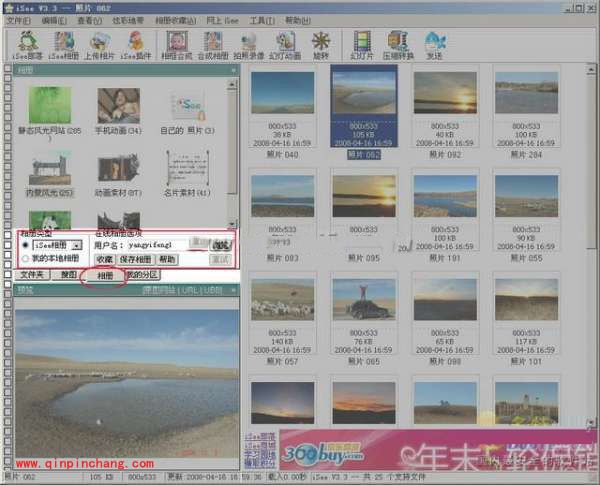Open the 静态风光网站 album
The width and height of the screenshot is (600, 485).
pyautogui.click(x=50, y=112)
